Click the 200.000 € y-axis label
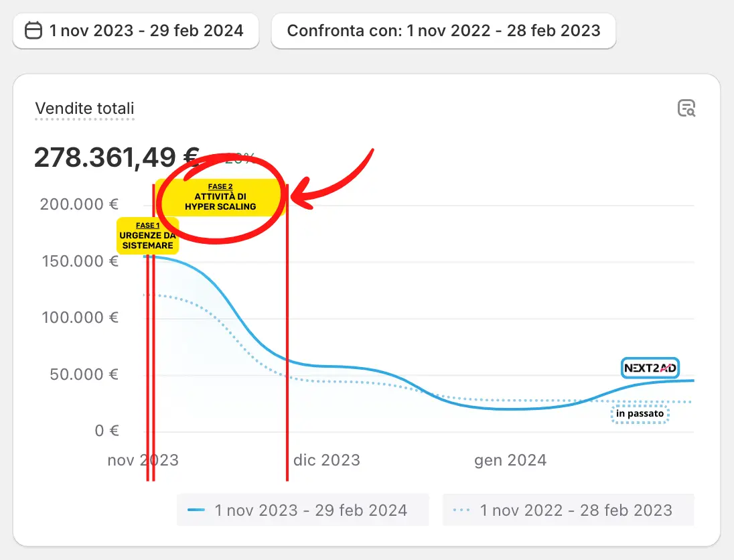Screen dimensions: 734x560 tap(79, 204)
